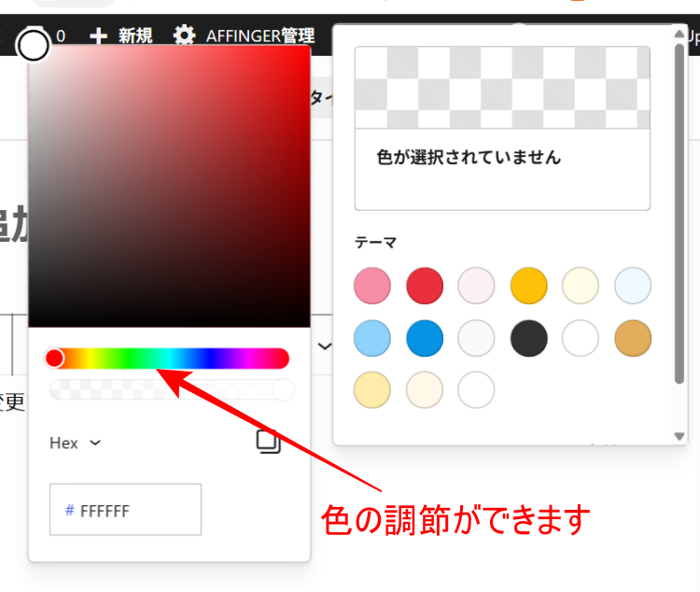Image resolution: width=700 pixels, height=592 pixels.
Task: Select the pink theme color swatch
Action: (372, 286)
